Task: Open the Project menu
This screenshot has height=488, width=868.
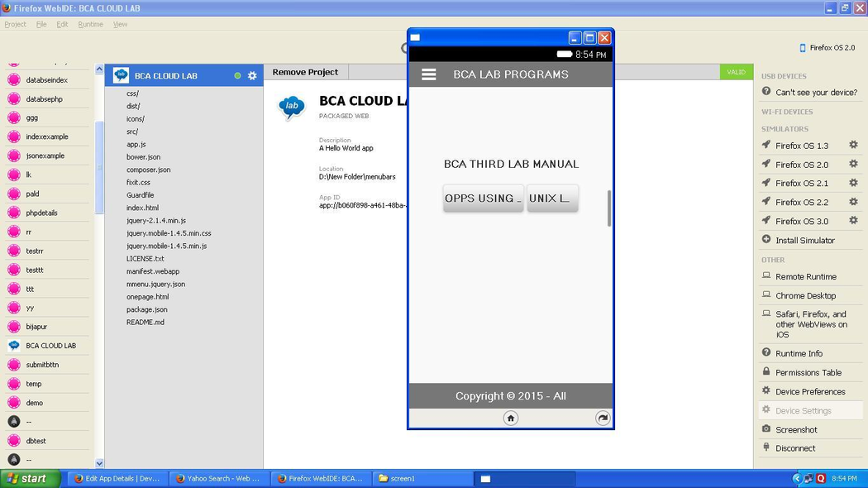Action: (15, 24)
